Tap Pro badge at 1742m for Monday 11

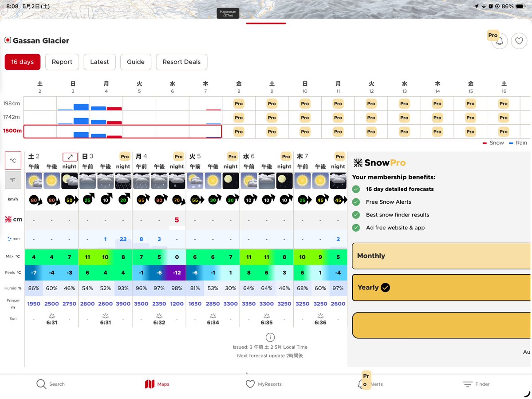[338, 118]
